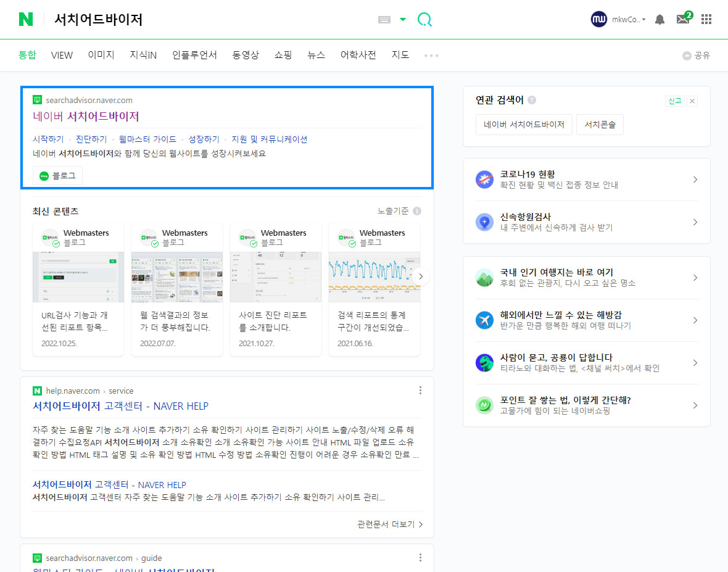
Task: Click the 국내 인기 여행지 mountain icon
Action: coord(484,278)
